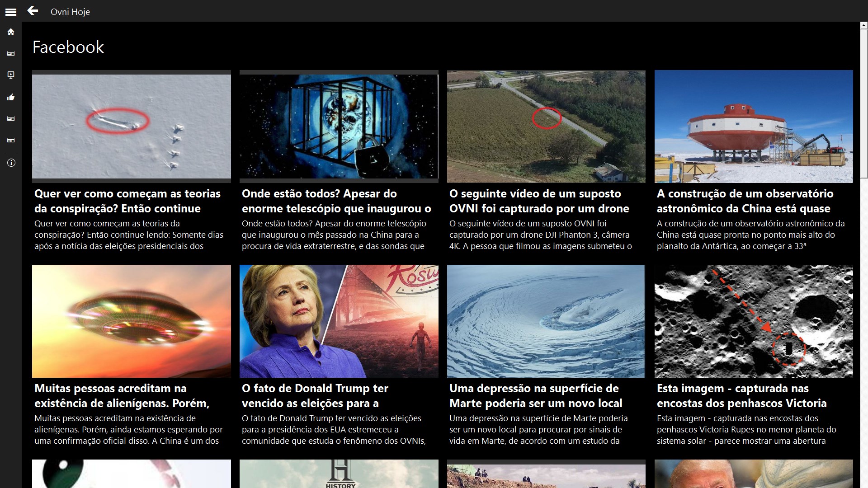Click the scrollbar up arrow
Viewport: 868px width, 488px height.
(x=863, y=26)
